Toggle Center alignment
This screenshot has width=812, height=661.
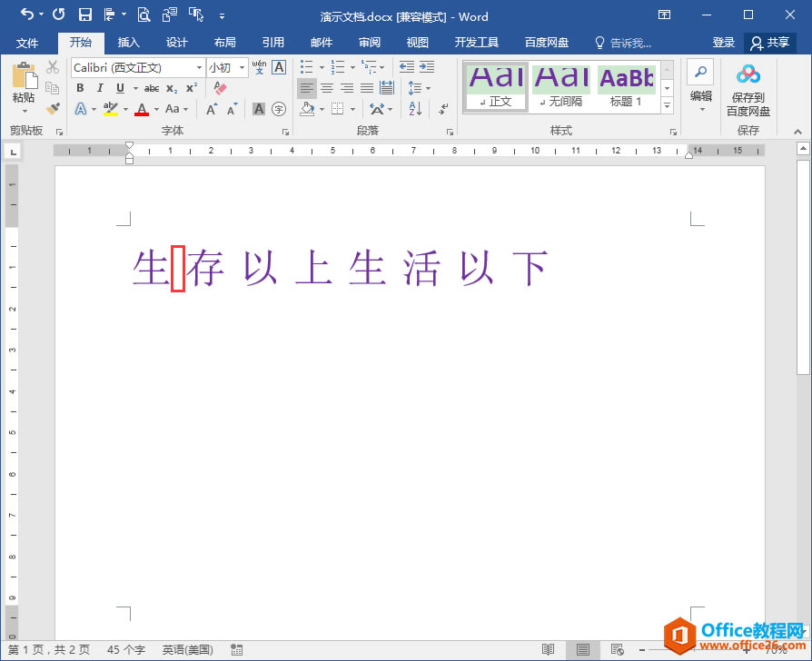(327, 88)
